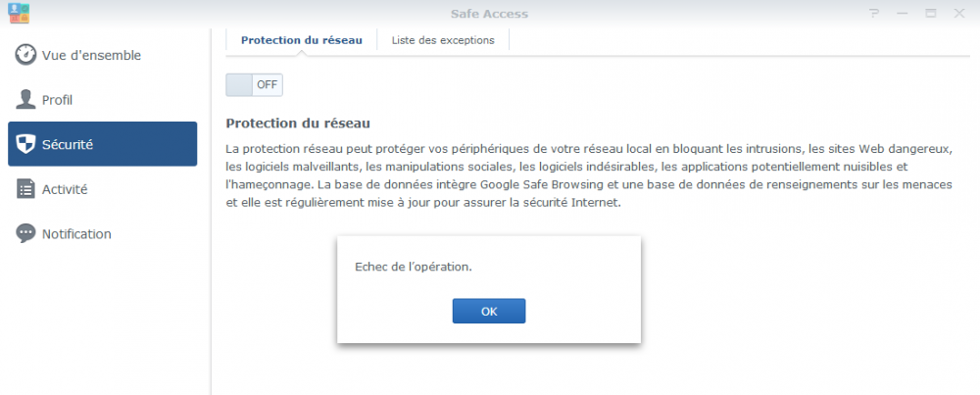Click the Safe Access app icon in title bar
Image resolution: width=980 pixels, height=395 pixels.
(x=17, y=13)
